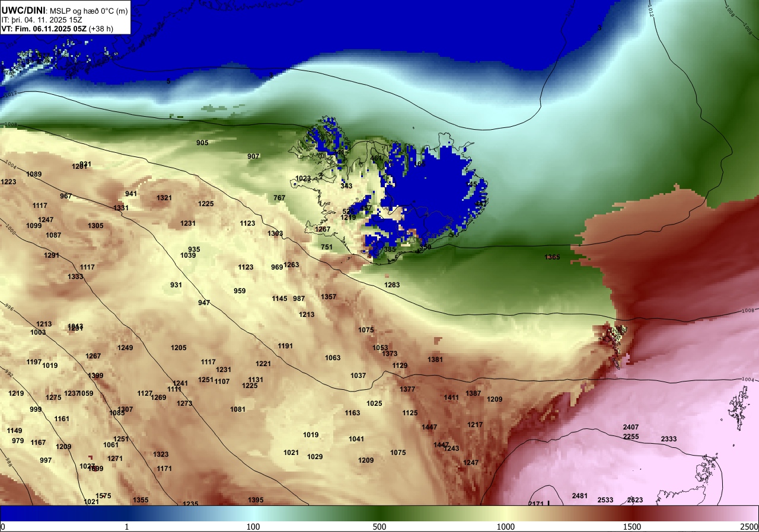Click the freezing-level value 1411
The height and width of the screenshot is (532, 759).
[451, 398]
